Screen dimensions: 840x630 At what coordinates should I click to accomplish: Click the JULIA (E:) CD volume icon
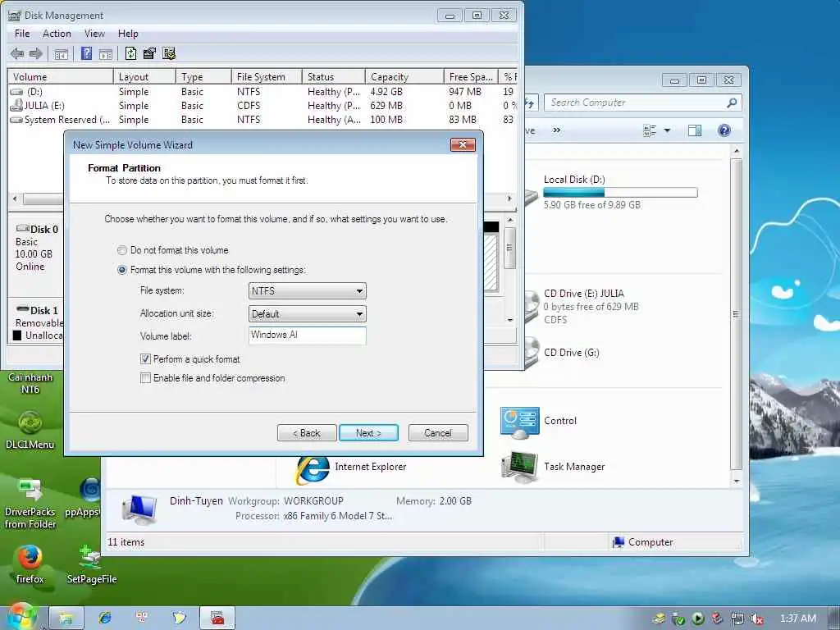[x=17, y=106]
